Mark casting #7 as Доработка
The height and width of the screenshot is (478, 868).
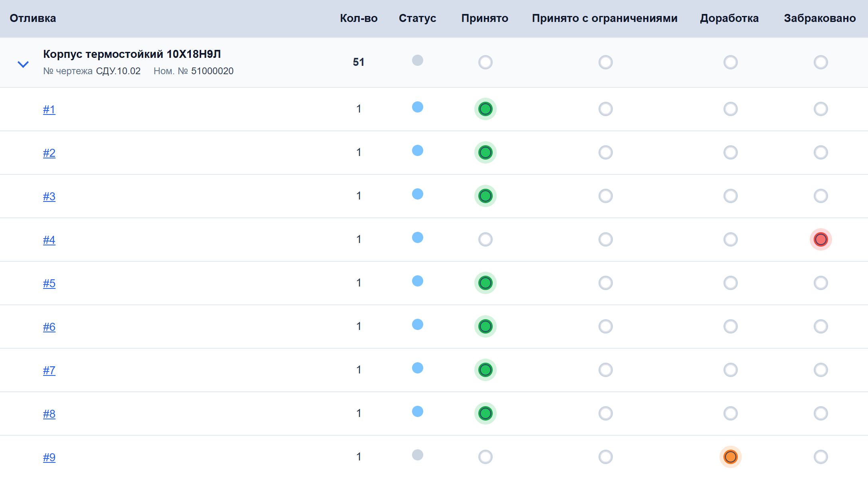pyautogui.click(x=731, y=370)
